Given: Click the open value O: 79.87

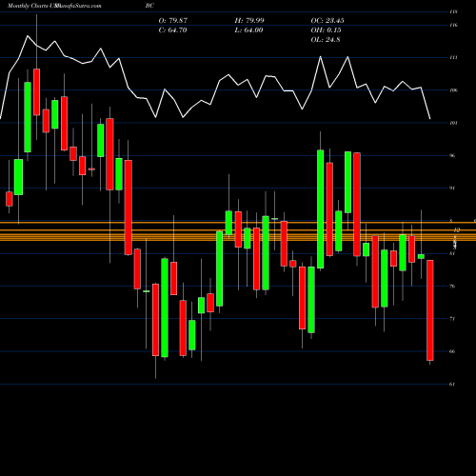Looking at the screenshot, I should click(x=173, y=21).
